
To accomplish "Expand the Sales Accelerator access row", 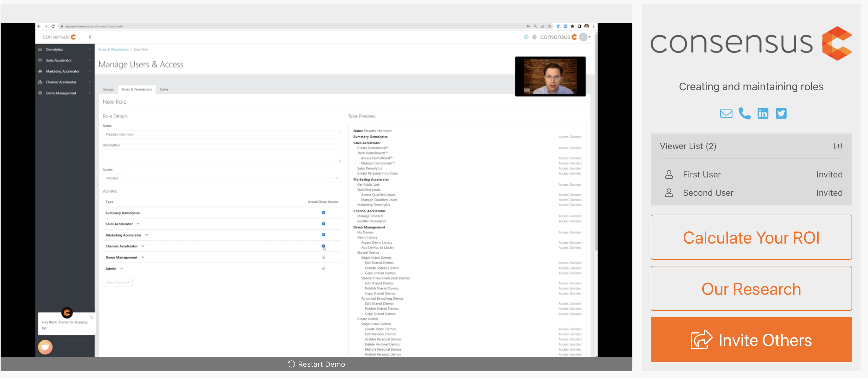I will (138, 223).
